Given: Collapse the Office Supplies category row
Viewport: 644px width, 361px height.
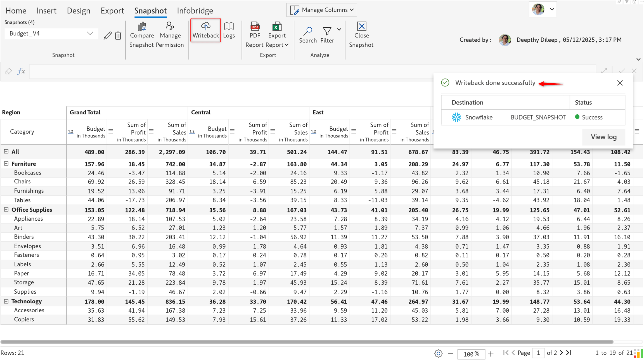Looking at the screenshot, I should click(x=6, y=209).
